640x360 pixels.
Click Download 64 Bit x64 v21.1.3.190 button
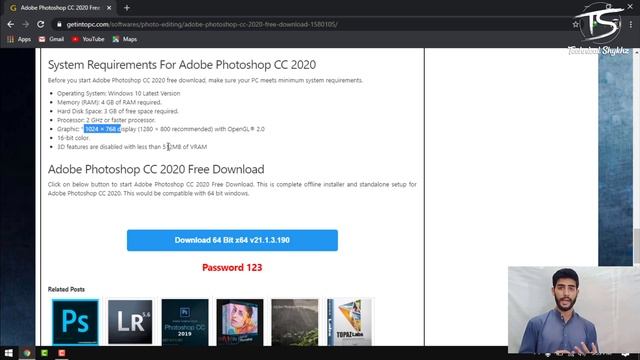click(232, 240)
